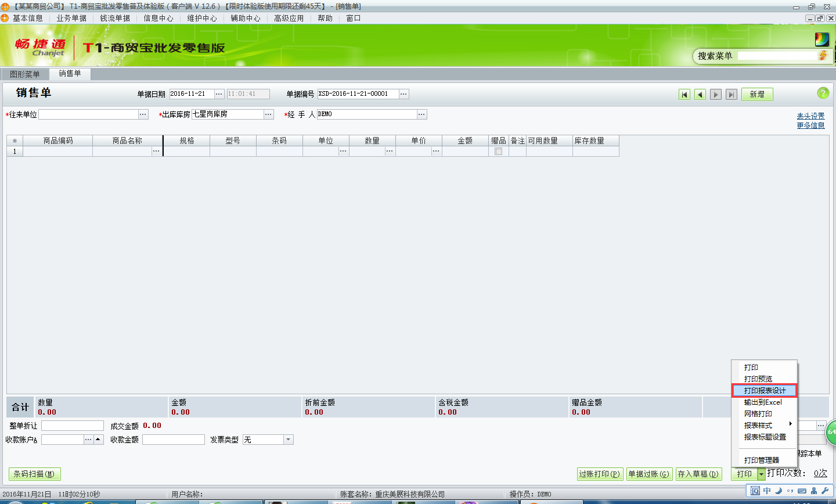Navigate to the first record using first-arrow icon
836x504 pixels.
pos(684,93)
